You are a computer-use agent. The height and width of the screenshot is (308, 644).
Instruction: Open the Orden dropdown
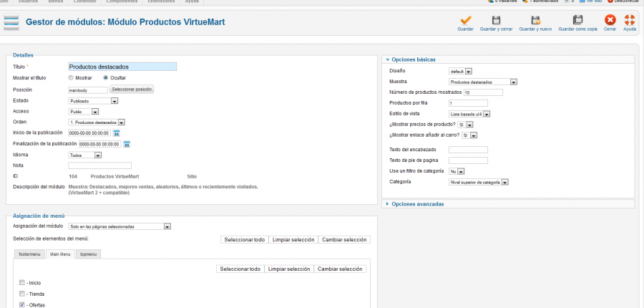point(97,122)
